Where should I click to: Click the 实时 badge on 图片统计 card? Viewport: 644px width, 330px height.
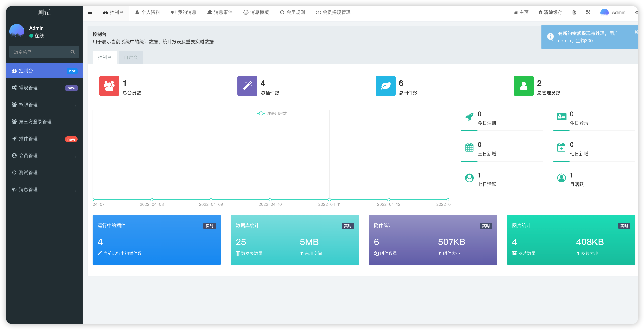[x=624, y=226]
